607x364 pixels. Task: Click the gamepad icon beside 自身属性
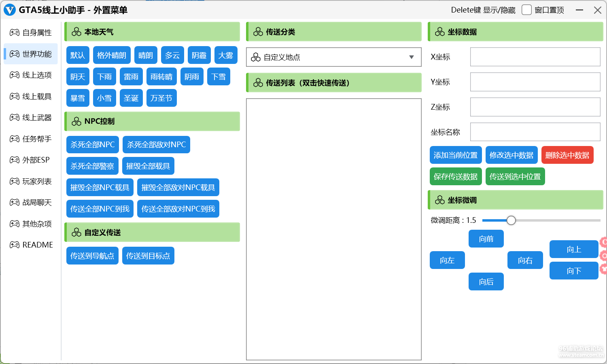[x=15, y=32]
